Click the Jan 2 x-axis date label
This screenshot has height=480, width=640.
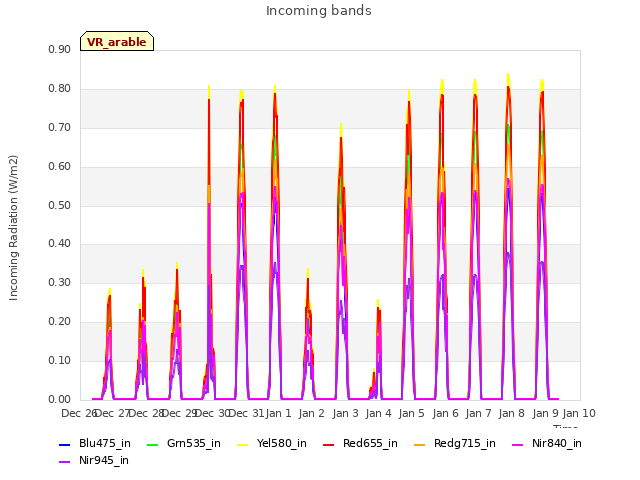(312, 413)
